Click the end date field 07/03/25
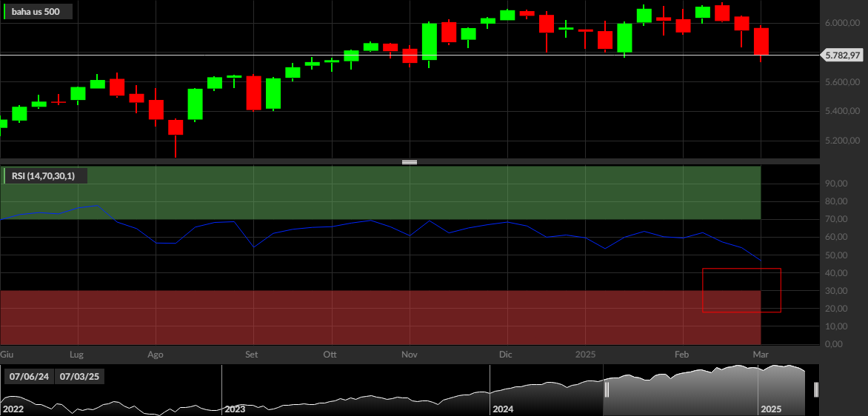 click(x=80, y=377)
